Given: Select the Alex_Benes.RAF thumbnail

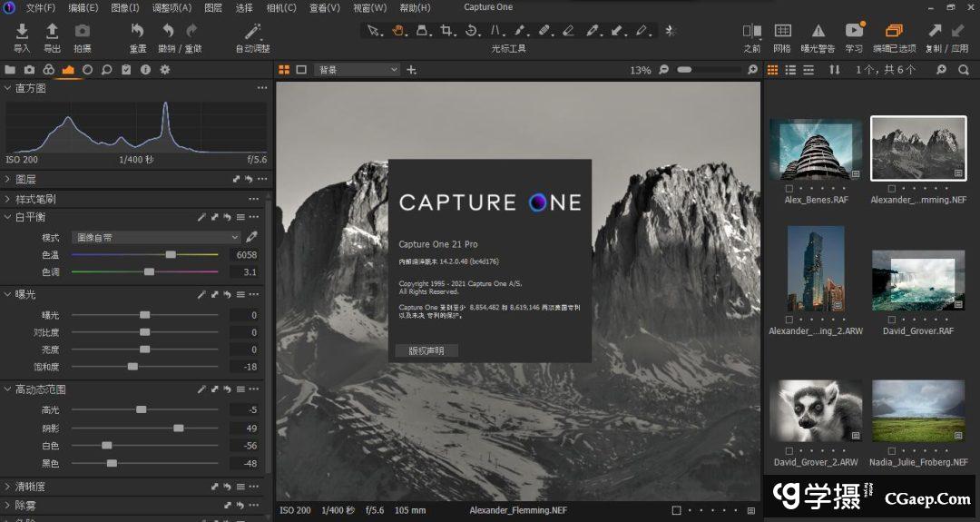Looking at the screenshot, I should (x=815, y=149).
